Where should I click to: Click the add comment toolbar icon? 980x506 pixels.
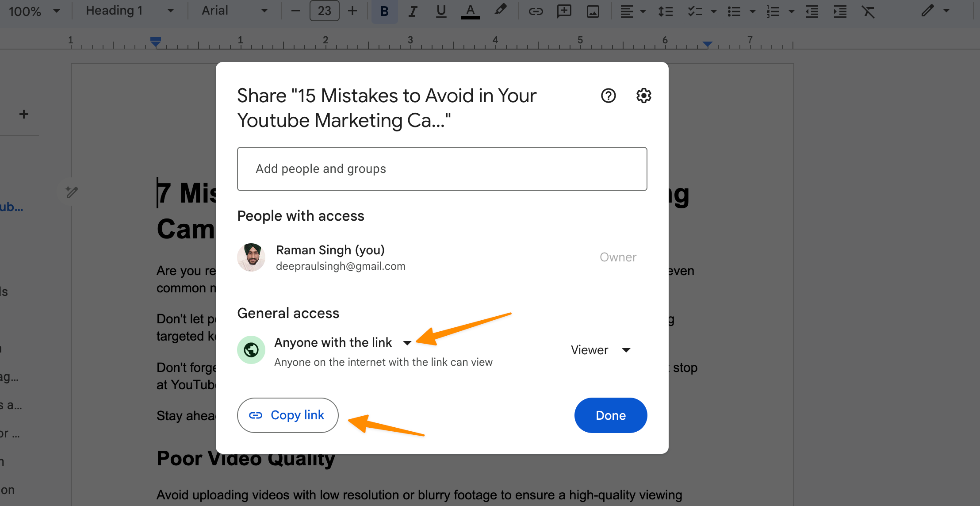564,11
